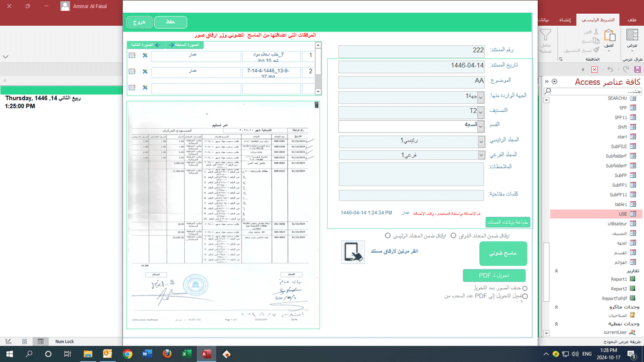The width and height of the screenshot is (644, 362).
Task: Click the الموضوع field containing AA
Action: pyautogui.click(x=411, y=82)
